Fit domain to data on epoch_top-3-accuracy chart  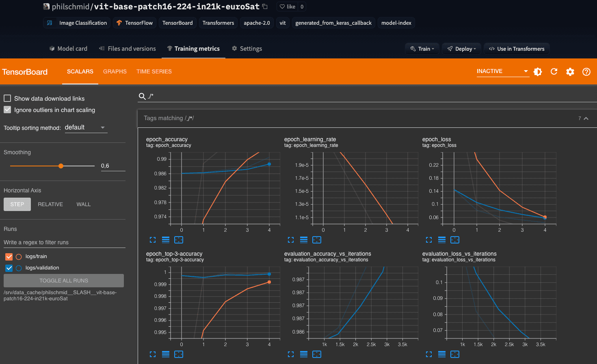point(179,354)
